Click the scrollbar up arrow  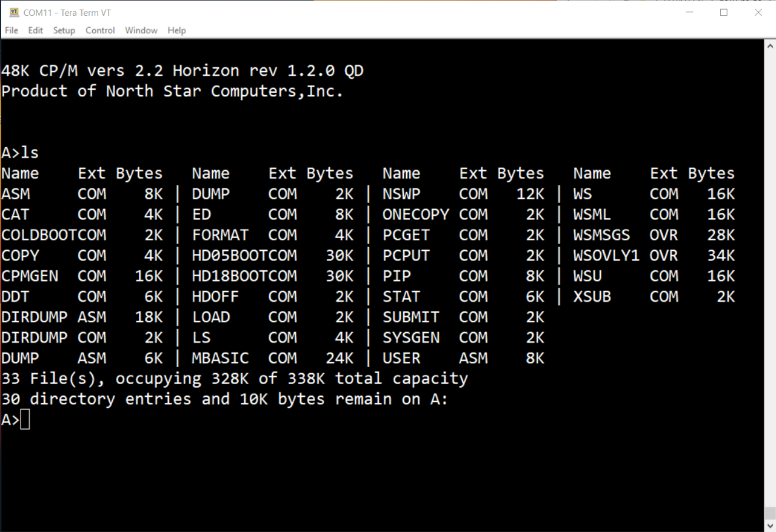click(769, 45)
